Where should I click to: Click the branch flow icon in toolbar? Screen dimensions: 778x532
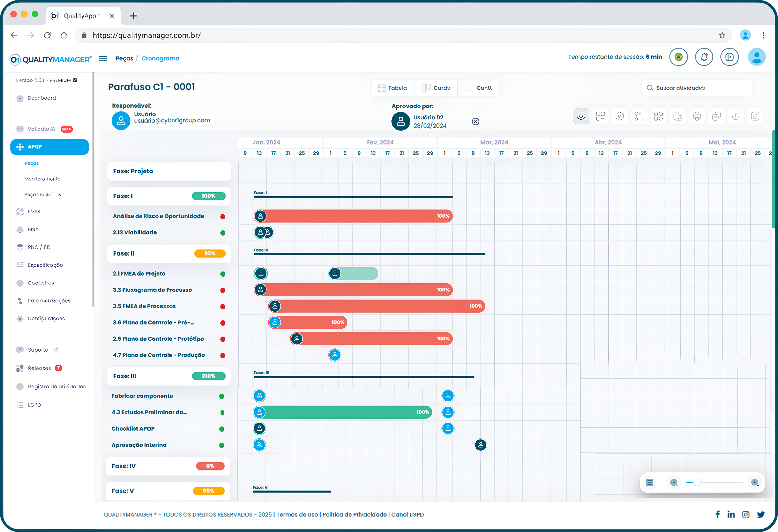click(639, 116)
